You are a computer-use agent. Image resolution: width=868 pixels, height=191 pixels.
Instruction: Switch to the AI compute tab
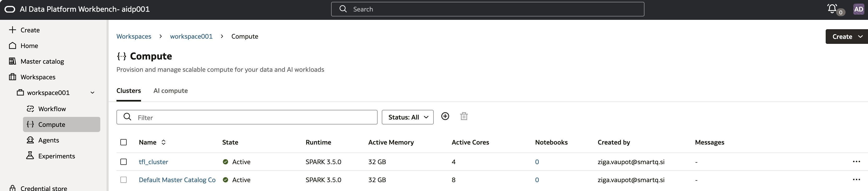click(x=171, y=91)
